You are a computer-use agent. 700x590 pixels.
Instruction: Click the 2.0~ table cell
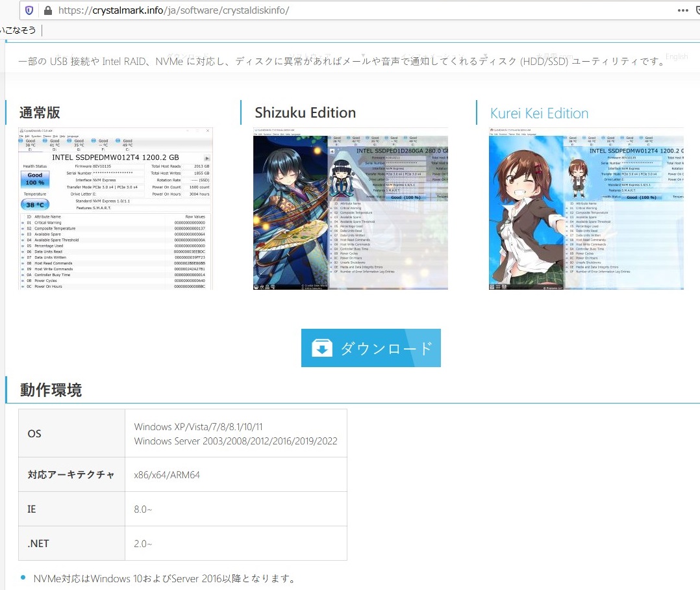click(x=236, y=544)
